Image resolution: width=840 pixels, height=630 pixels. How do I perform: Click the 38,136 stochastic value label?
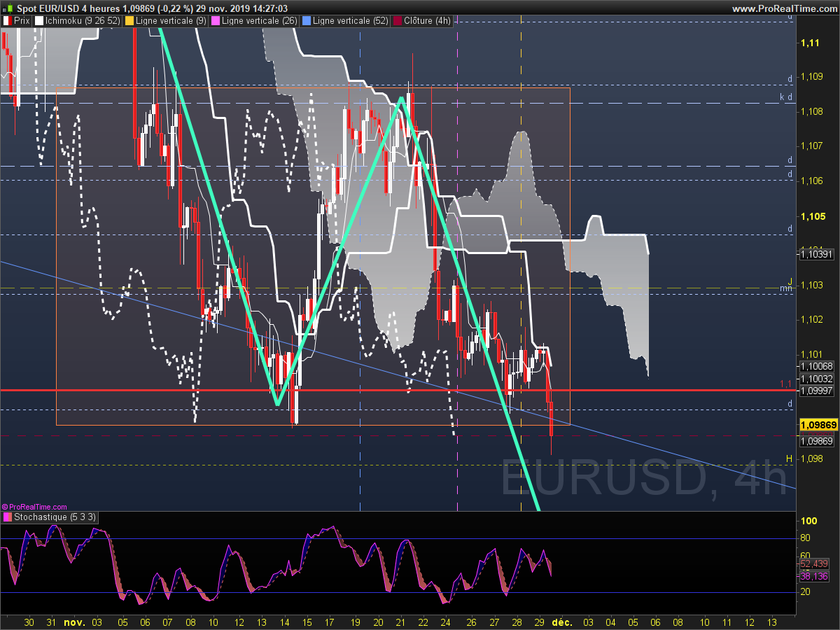[x=814, y=576]
